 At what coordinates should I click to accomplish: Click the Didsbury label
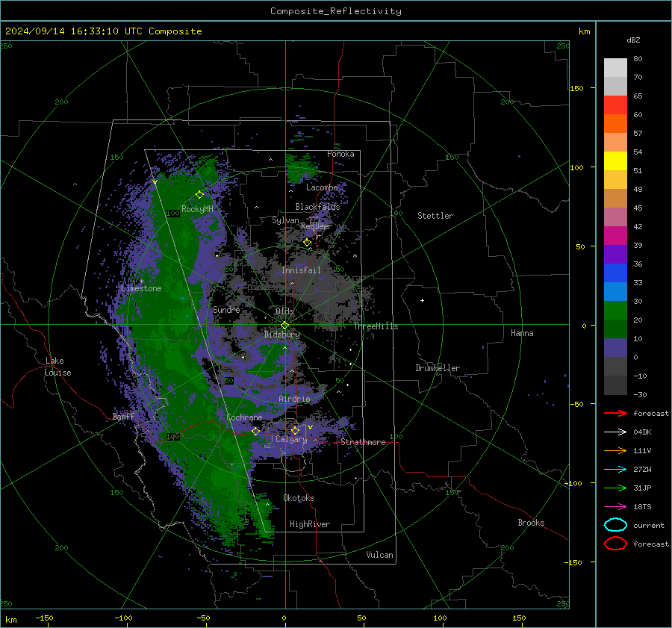[x=281, y=335]
